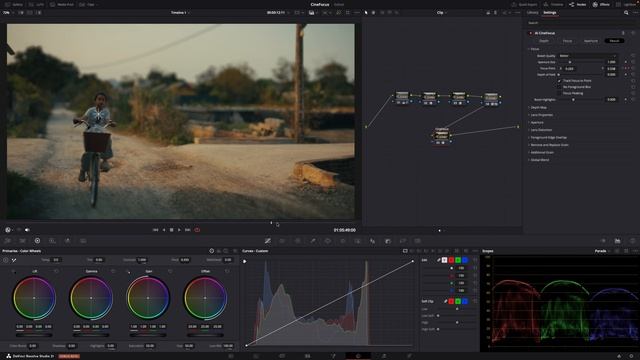Expand Remove and Replace Grain section
Image resolution: width=640 pixels, height=360 pixels.
click(549, 145)
